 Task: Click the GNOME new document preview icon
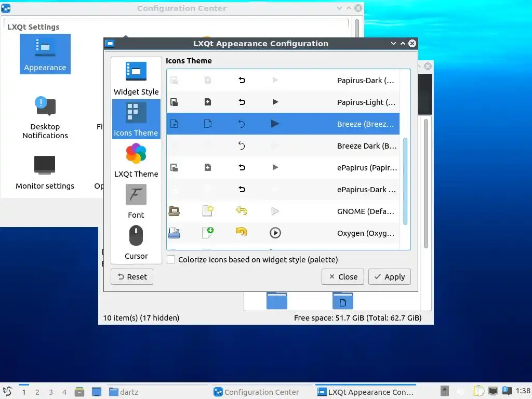(x=208, y=211)
